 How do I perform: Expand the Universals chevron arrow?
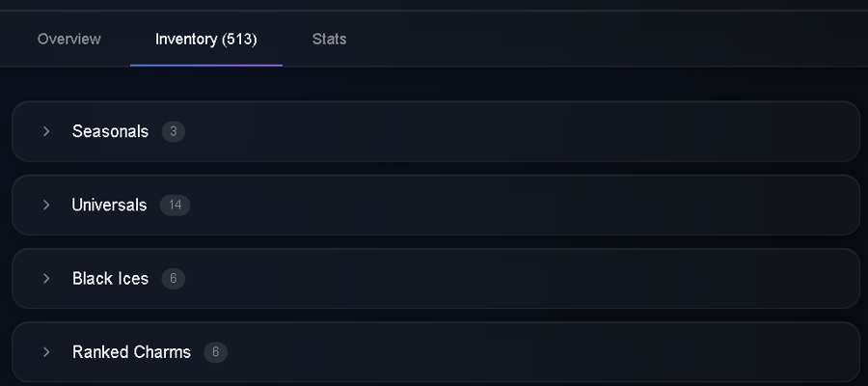[46, 205]
